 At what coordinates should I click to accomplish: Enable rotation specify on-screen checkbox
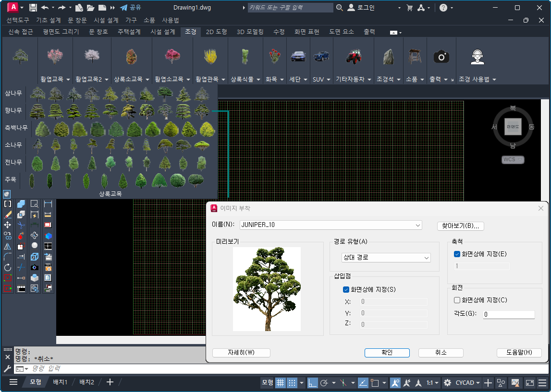pos(457,300)
